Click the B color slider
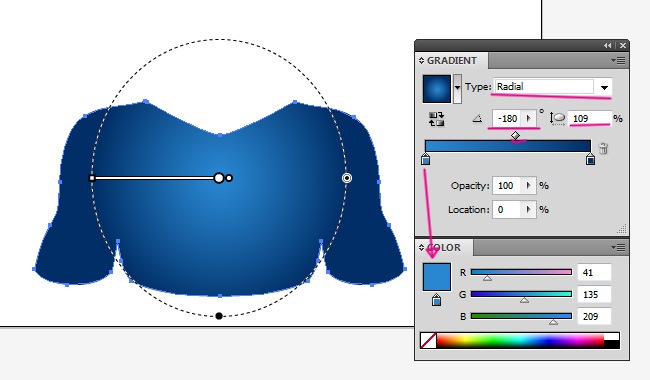650x380 pixels. (521, 316)
